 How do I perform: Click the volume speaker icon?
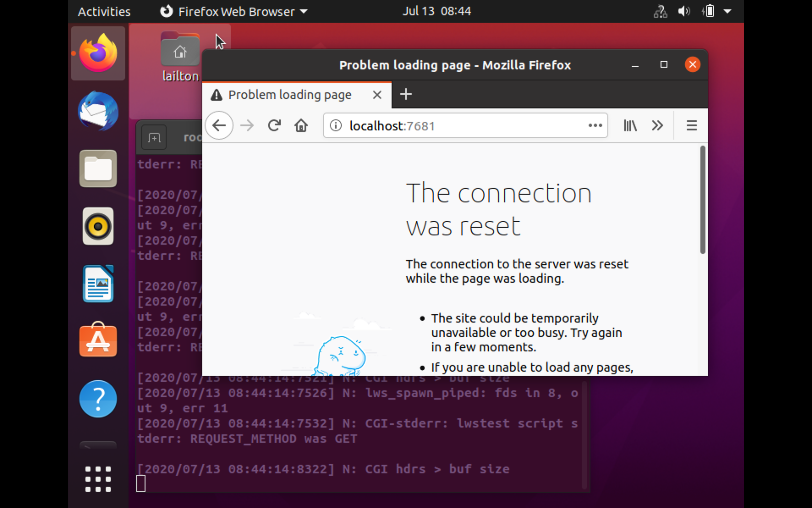click(x=684, y=11)
